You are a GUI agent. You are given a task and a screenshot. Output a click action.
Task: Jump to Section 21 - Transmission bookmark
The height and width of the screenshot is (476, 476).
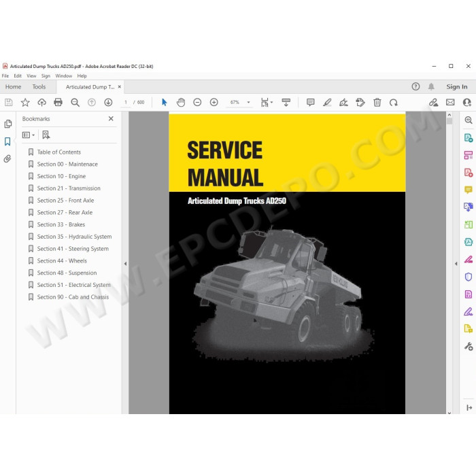click(x=69, y=188)
